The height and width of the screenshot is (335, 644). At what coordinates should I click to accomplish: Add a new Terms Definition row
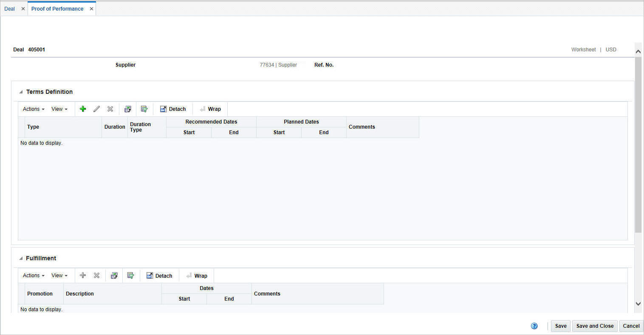coord(83,109)
